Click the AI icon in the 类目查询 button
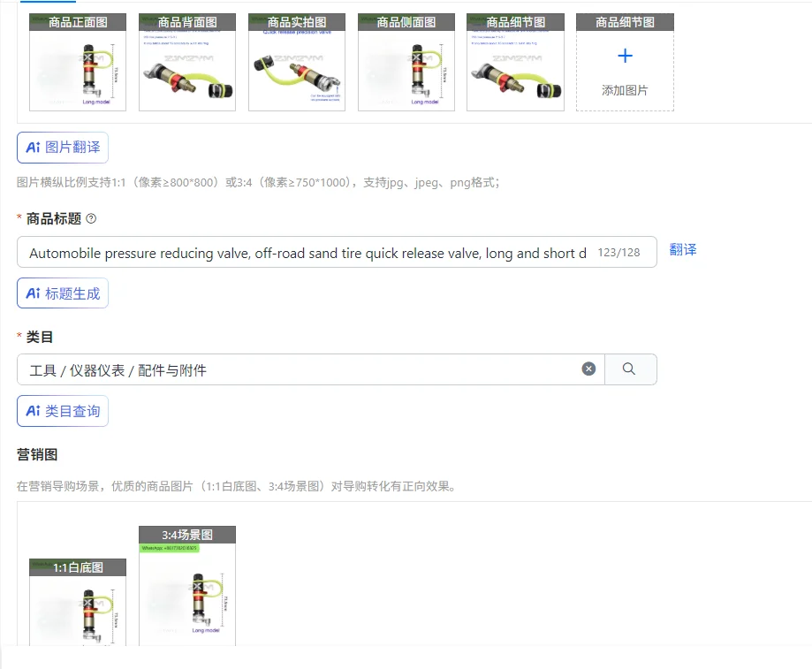 click(x=34, y=411)
